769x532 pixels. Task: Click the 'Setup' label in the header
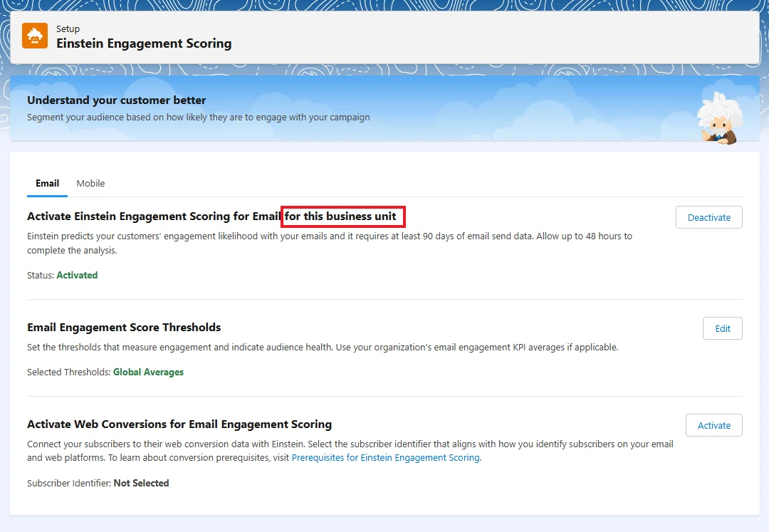(x=68, y=29)
